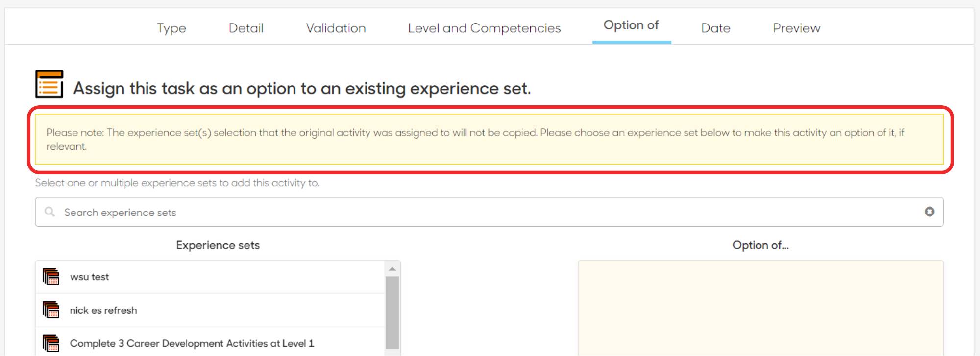Open the Preview tab
Image resolution: width=980 pixels, height=356 pixels.
pos(796,28)
